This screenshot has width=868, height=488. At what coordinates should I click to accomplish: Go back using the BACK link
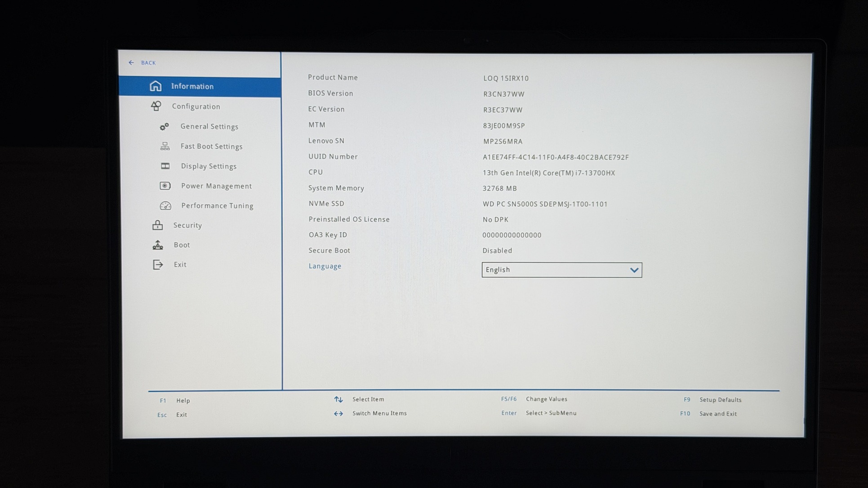[148, 63]
